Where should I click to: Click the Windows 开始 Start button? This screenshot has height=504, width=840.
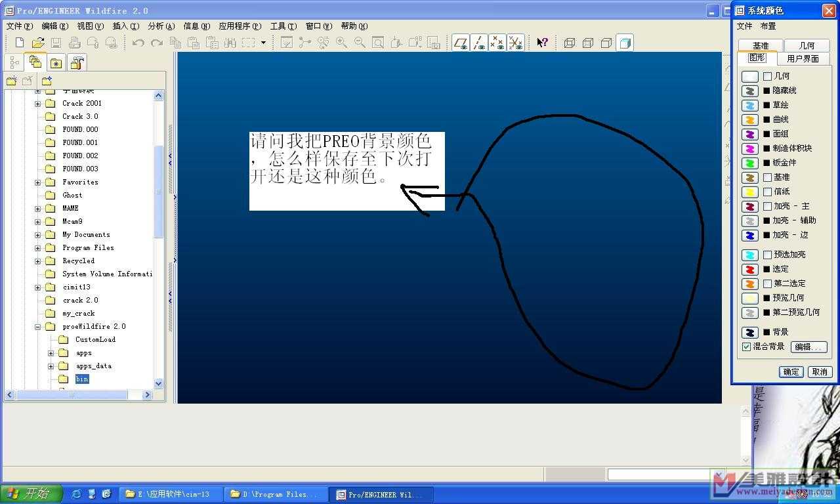click(x=31, y=494)
